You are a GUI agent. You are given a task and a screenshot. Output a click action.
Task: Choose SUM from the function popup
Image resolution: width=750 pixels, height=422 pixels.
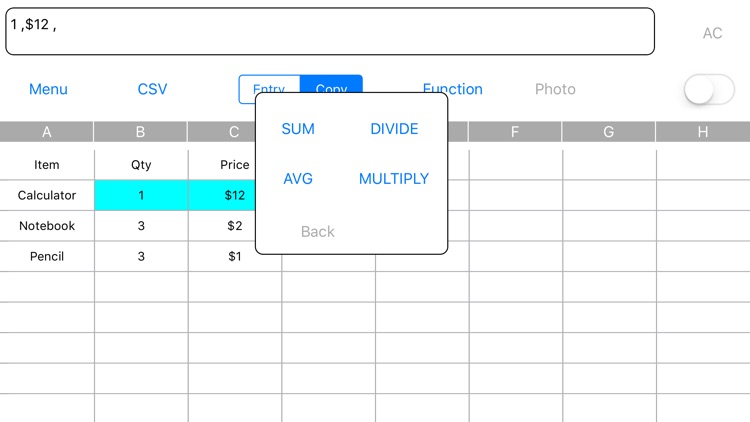coord(298,129)
